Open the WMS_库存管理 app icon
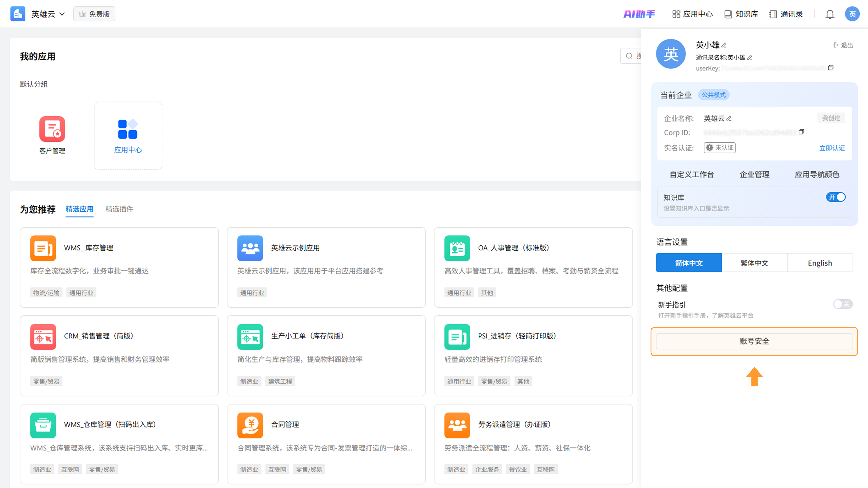This screenshot has height=488, width=868. click(x=43, y=248)
